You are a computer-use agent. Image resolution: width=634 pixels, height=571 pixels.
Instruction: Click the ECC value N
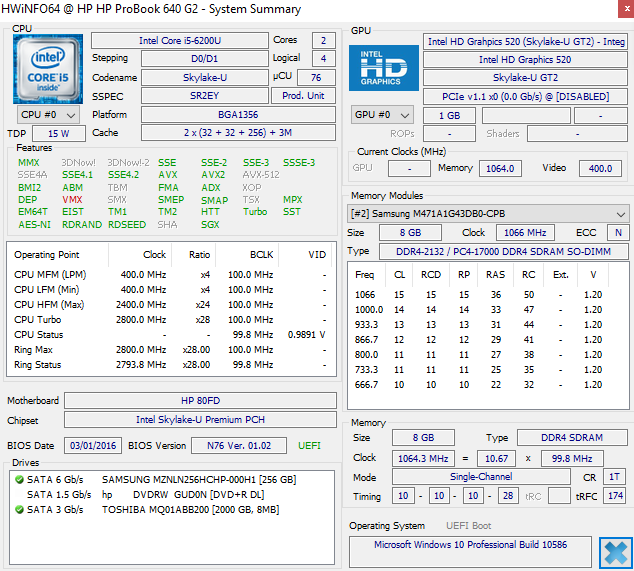[x=618, y=233]
